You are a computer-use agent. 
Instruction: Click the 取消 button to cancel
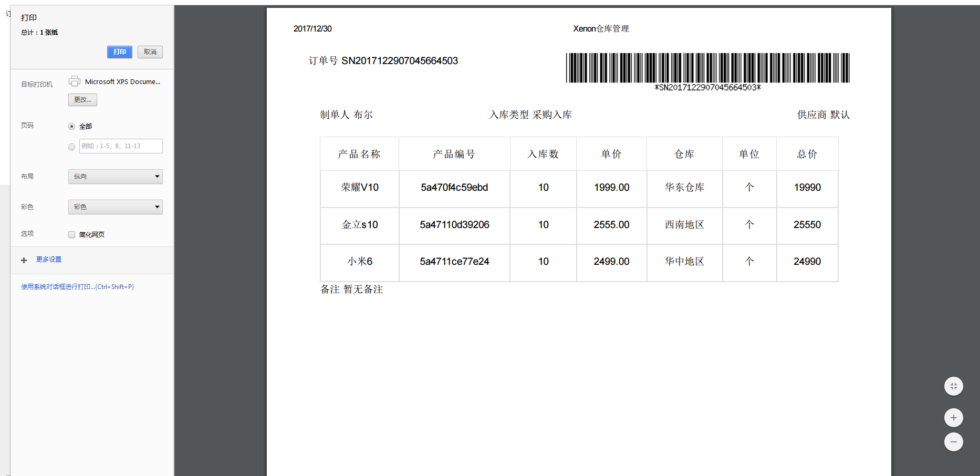tap(150, 52)
